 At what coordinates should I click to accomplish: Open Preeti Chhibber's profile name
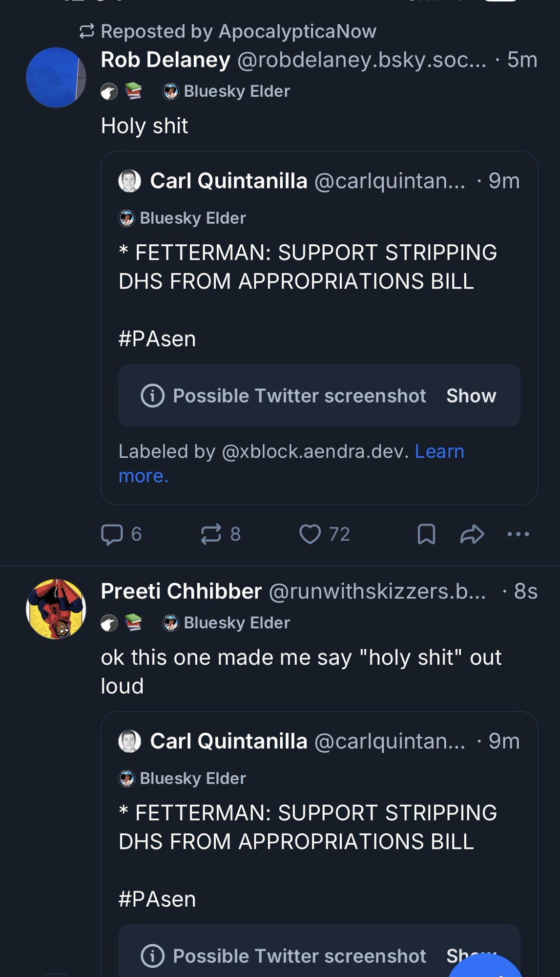[181, 592]
